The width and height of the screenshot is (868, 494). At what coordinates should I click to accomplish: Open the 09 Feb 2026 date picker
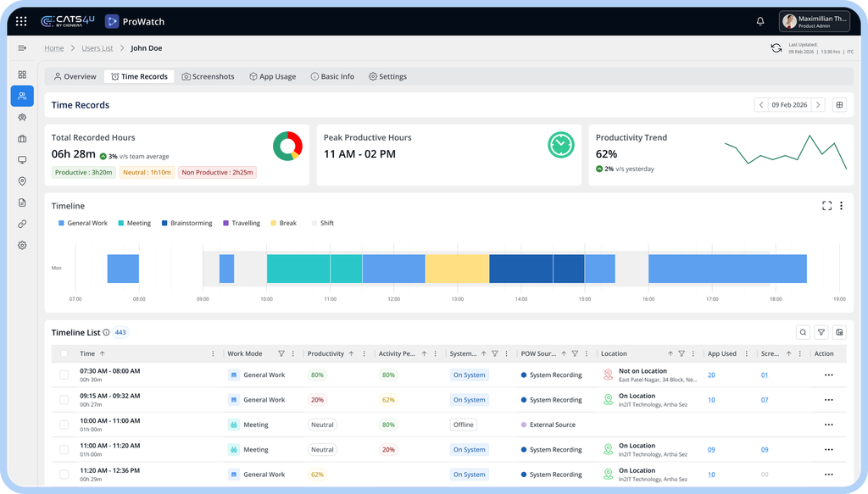[x=789, y=104]
